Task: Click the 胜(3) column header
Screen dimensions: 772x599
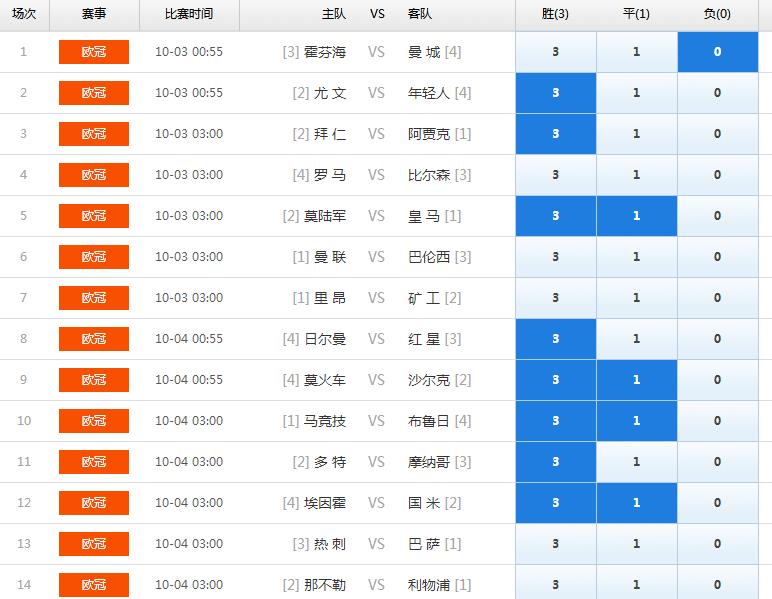Action: (x=555, y=14)
